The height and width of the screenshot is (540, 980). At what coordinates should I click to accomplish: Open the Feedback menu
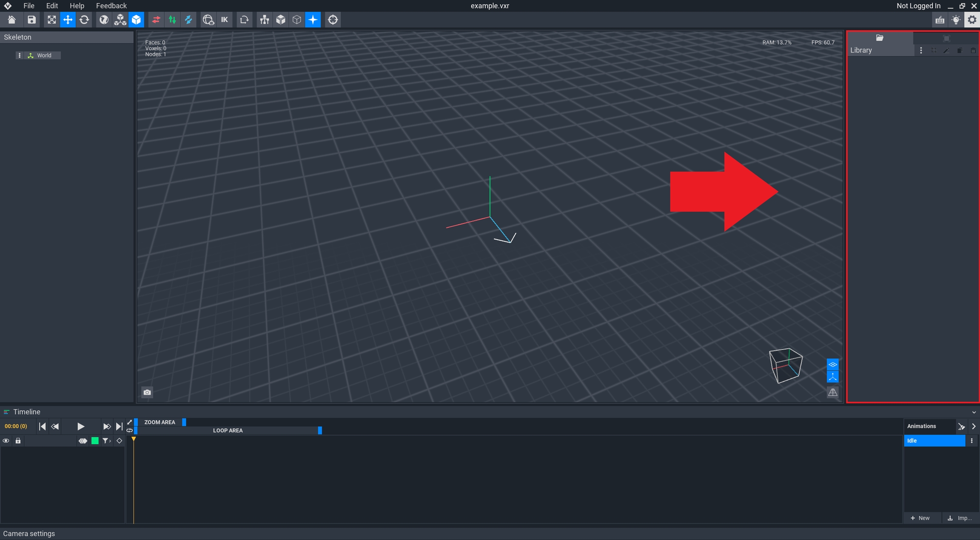[x=111, y=6]
